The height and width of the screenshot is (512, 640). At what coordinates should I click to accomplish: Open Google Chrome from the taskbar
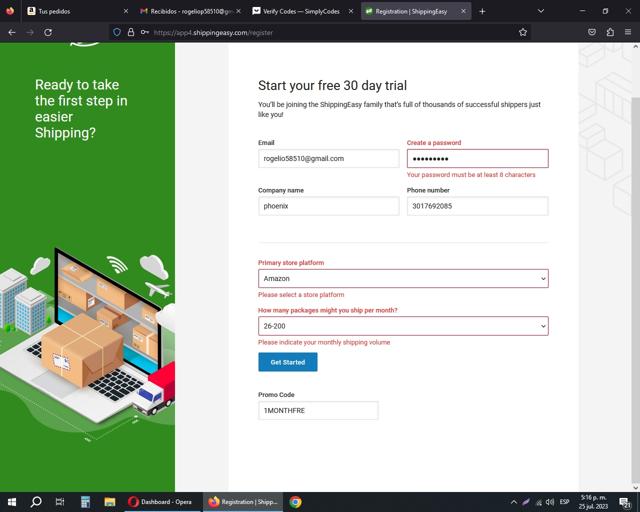point(296,502)
